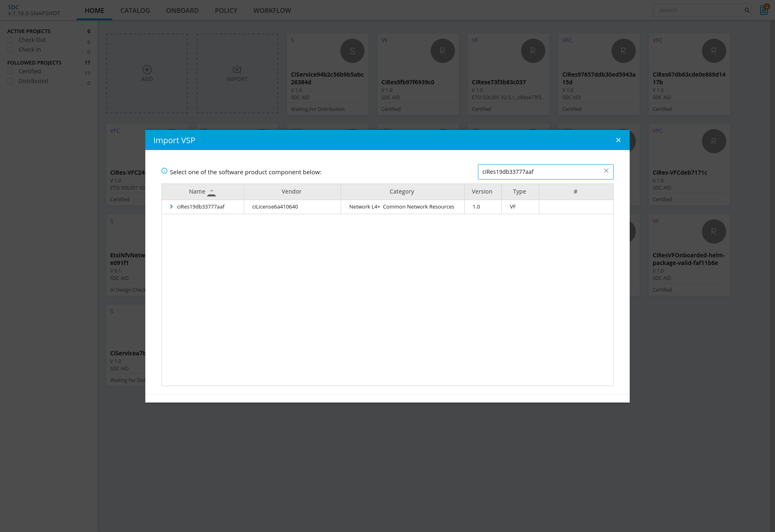Screen dimensions: 775x532
Task: Open the CiService94b2c56b9b5abc26384d card avatar
Action: tap(352, 51)
